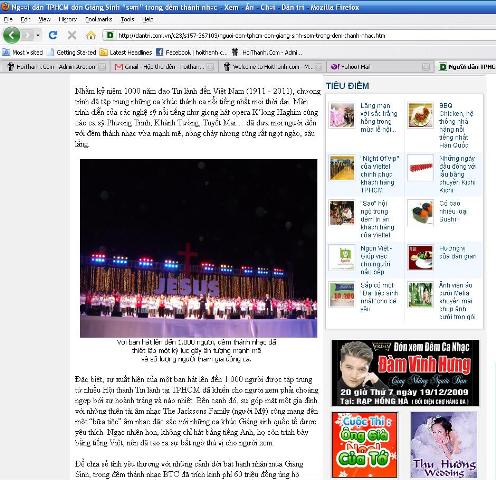Click the Đàm Vĩnh Hưng concert banner
496x480 pixels.
pos(405,373)
